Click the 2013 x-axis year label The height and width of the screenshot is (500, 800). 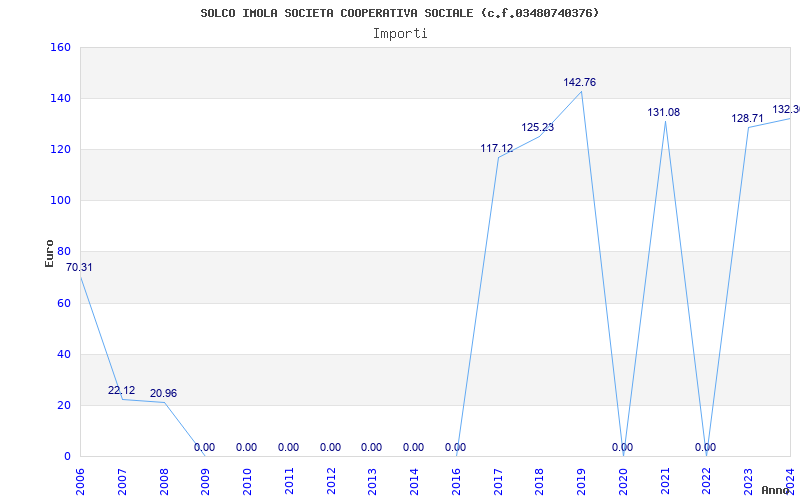click(x=373, y=481)
